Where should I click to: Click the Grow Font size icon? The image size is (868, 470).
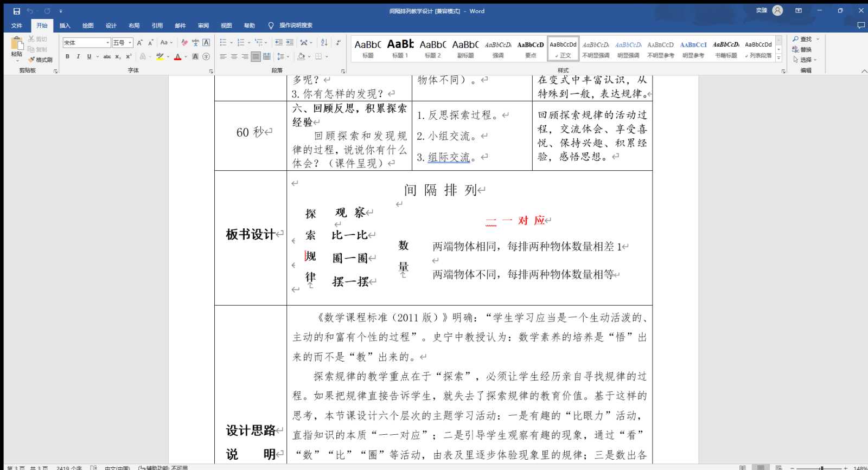139,42
